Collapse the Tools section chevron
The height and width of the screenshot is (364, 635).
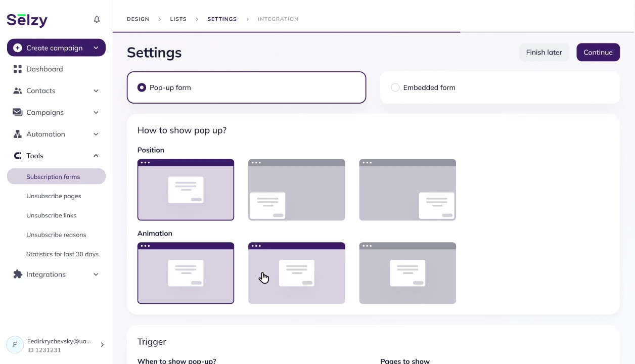(96, 156)
